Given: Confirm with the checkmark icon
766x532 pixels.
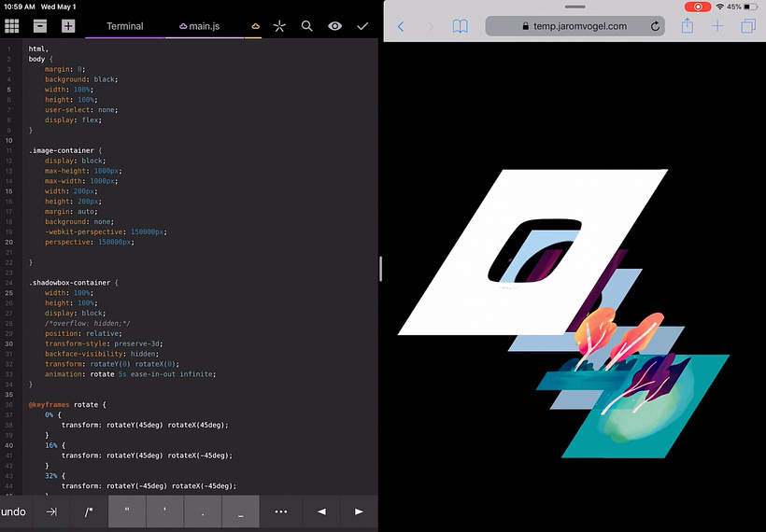Looking at the screenshot, I should [x=362, y=26].
